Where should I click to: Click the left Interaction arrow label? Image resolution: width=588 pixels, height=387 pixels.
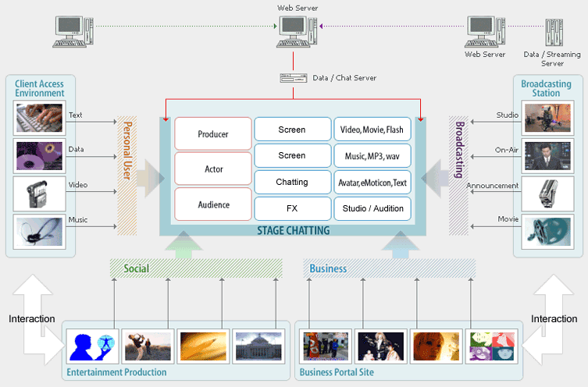[x=32, y=319]
